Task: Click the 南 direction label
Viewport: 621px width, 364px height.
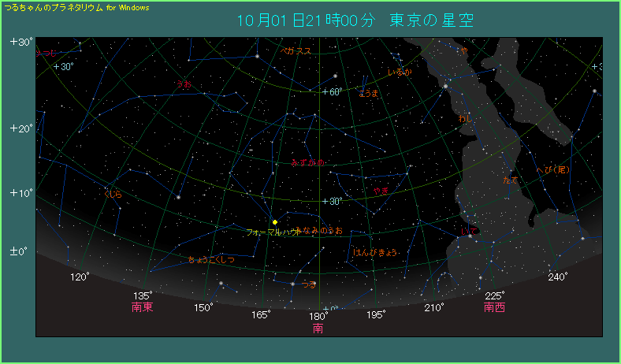Action: coord(318,328)
